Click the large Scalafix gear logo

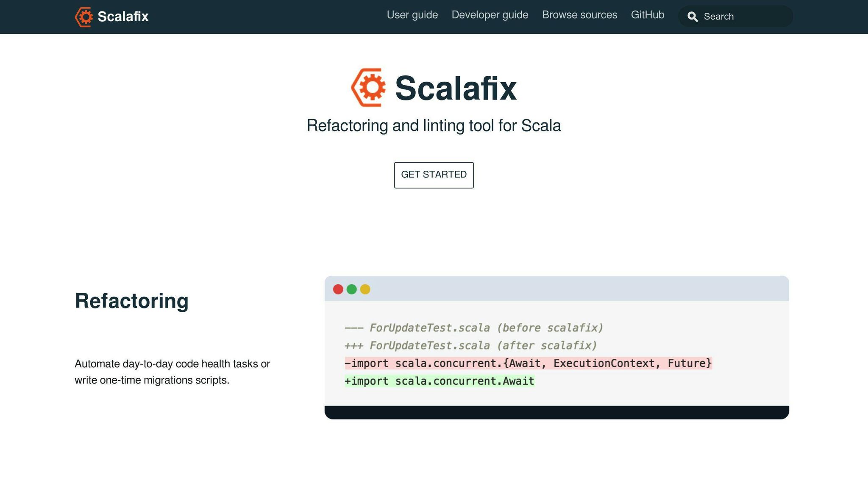[368, 88]
